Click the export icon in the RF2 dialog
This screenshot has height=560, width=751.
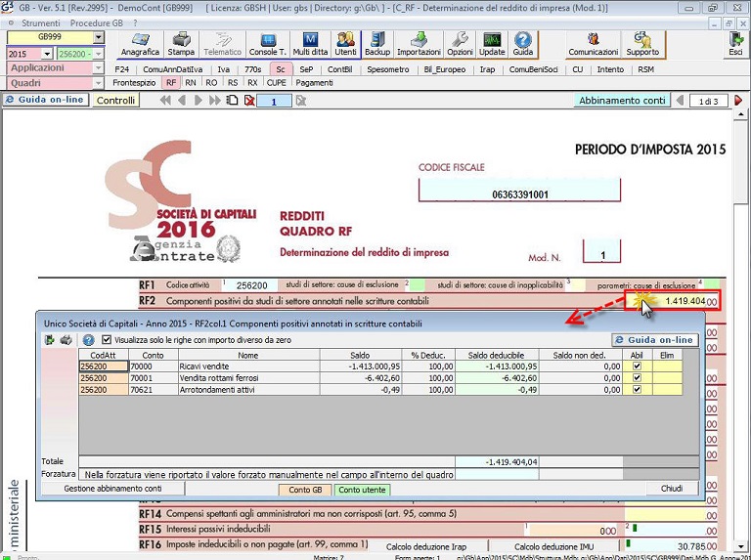point(49,340)
